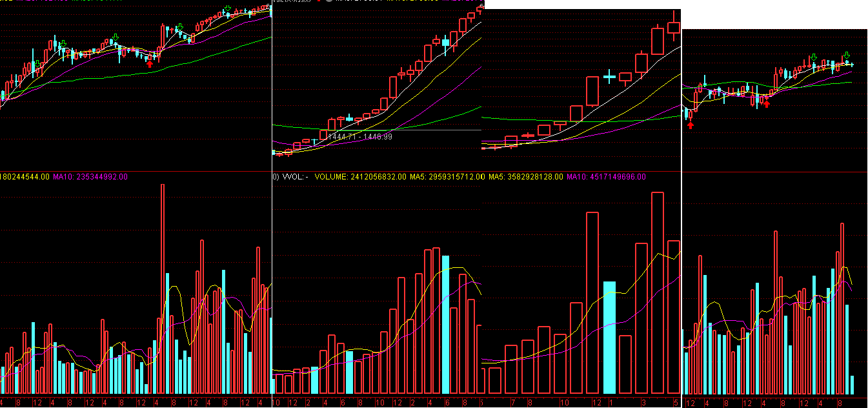The height and width of the screenshot is (408, 868).
Task: Click the last short cyan volume bar in the rightmost chart
Action: tap(852, 385)
